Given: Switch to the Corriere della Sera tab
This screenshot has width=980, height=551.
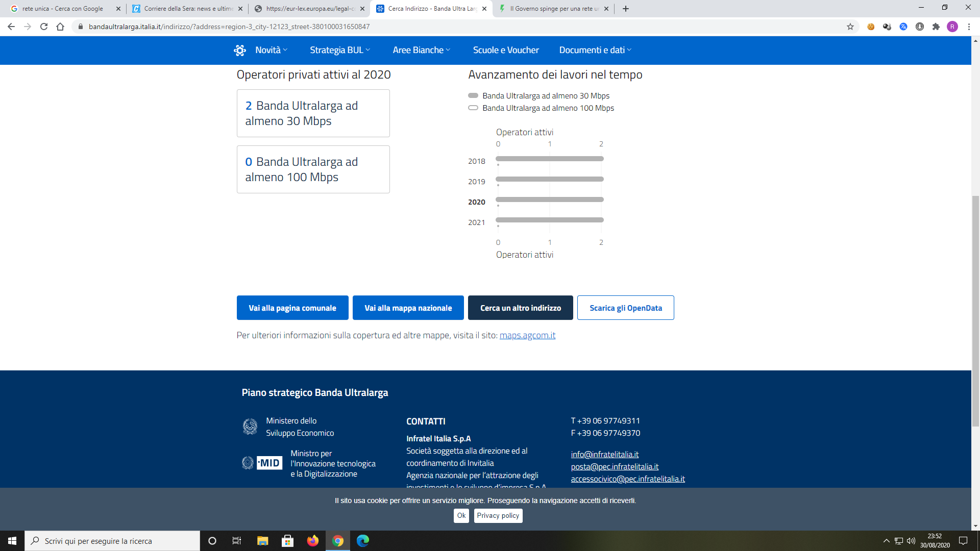Looking at the screenshot, I should click(x=187, y=9).
